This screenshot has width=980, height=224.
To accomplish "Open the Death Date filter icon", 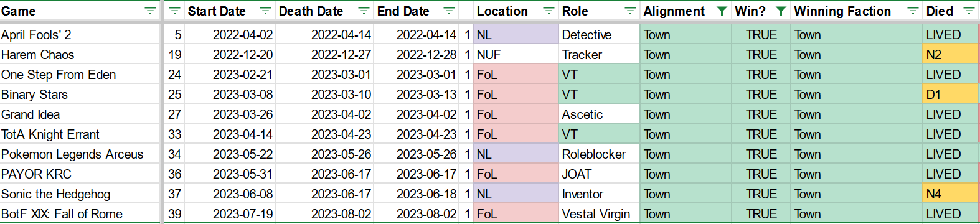I will tap(364, 11).
